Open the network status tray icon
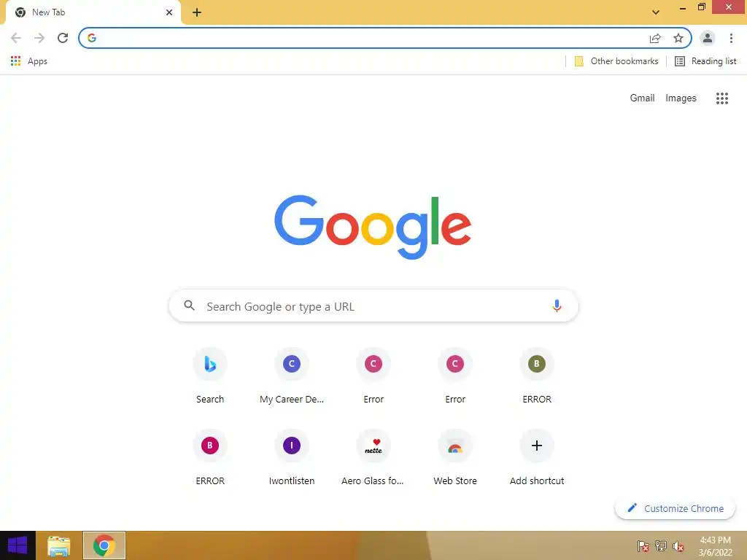This screenshot has width=747, height=560. click(661, 546)
